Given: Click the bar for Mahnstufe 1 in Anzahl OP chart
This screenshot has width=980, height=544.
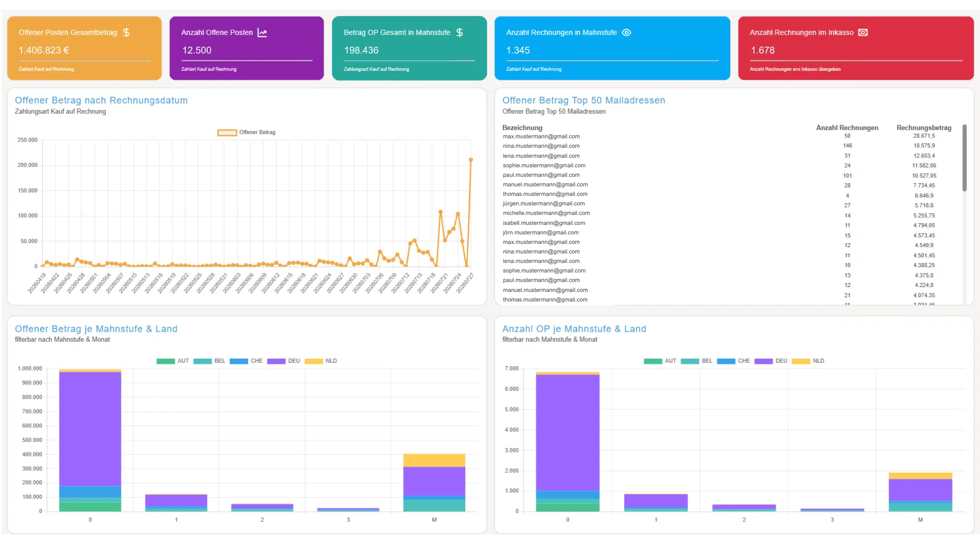Looking at the screenshot, I should (x=656, y=502).
